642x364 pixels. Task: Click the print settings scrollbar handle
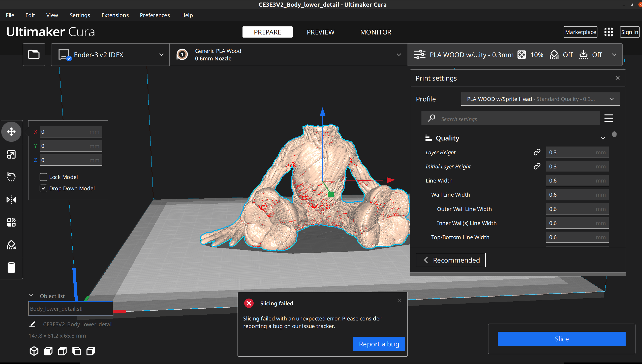[614, 134]
